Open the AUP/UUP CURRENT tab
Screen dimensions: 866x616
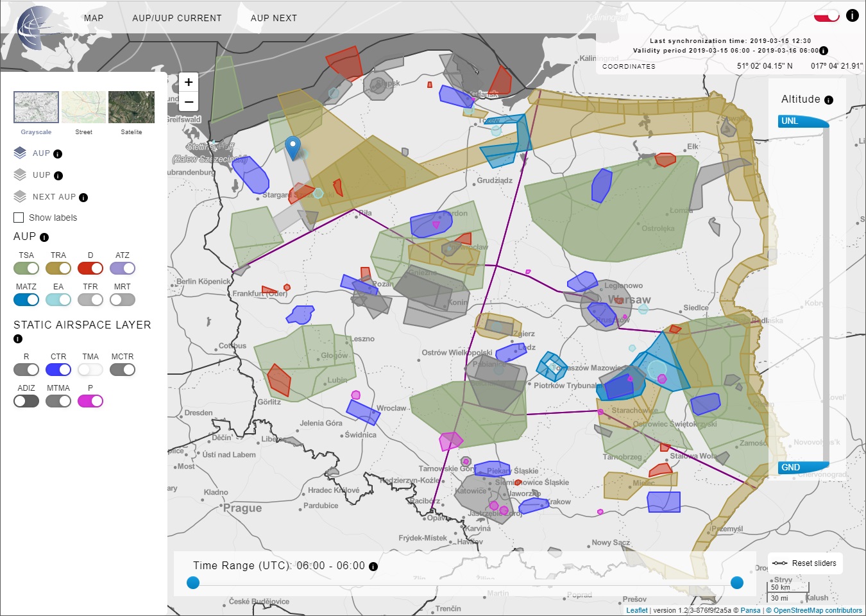177,18
